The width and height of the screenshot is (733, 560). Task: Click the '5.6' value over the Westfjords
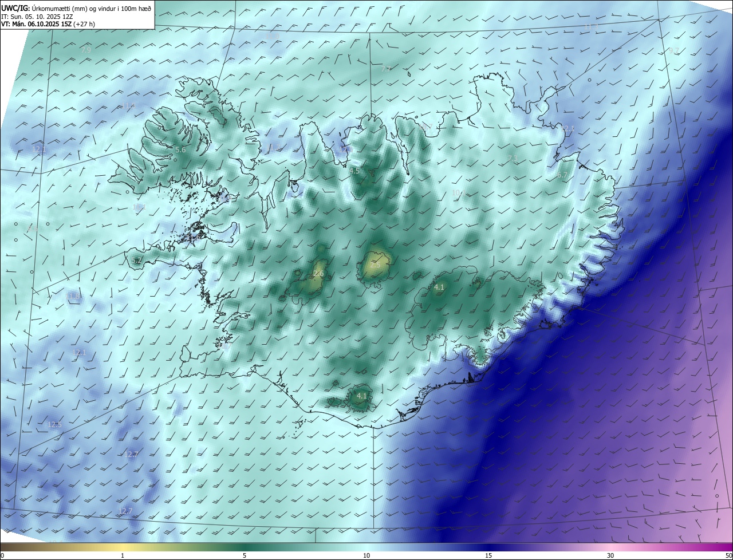[180, 149]
